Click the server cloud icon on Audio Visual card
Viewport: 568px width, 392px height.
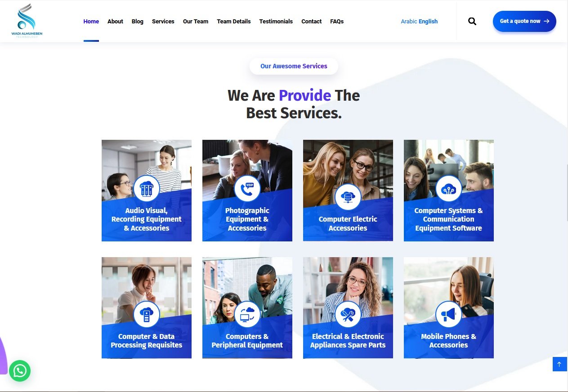click(x=147, y=188)
